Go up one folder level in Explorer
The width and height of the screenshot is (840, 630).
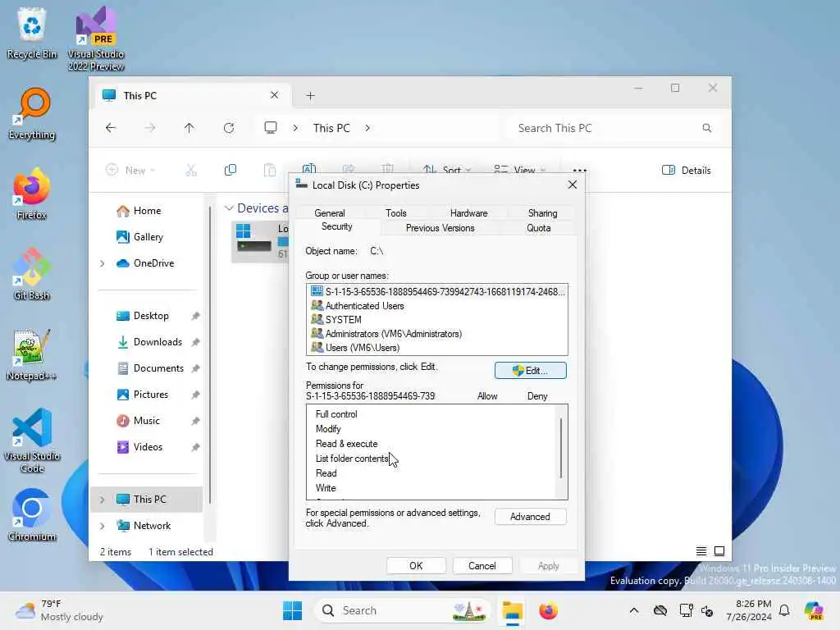[x=189, y=128]
